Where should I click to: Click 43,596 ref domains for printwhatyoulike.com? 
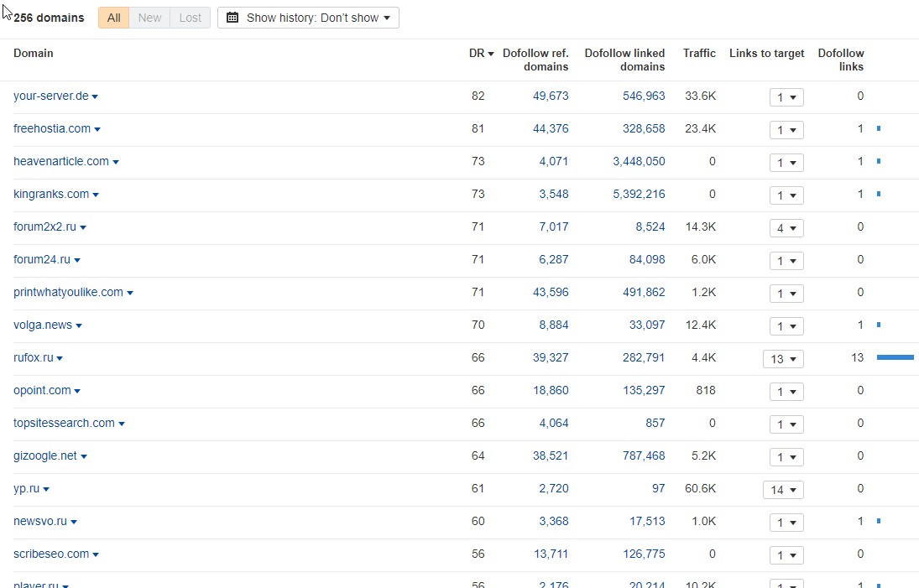point(551,292)
